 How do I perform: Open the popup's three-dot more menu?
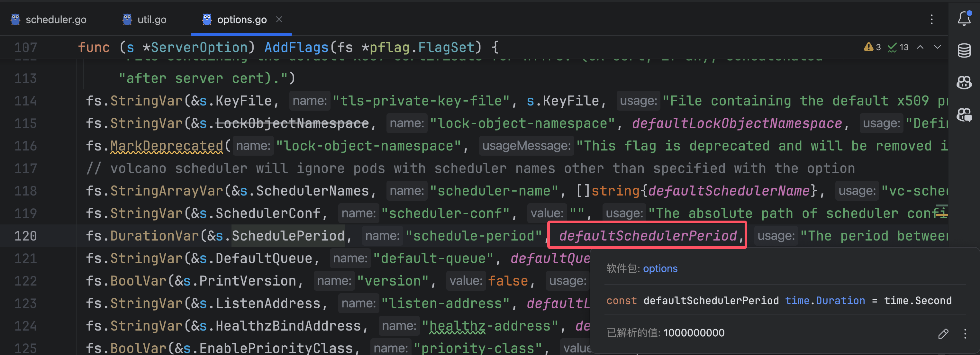(965, 334)
